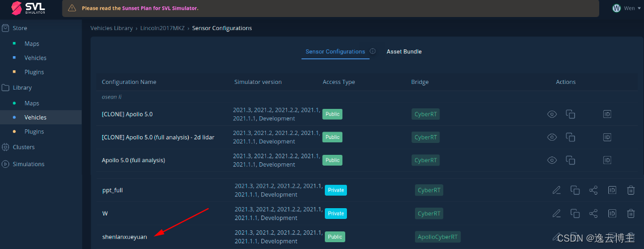Click info icon beside Sensor Configurations tab
This screenshot has height=249, width=644.
372,52
